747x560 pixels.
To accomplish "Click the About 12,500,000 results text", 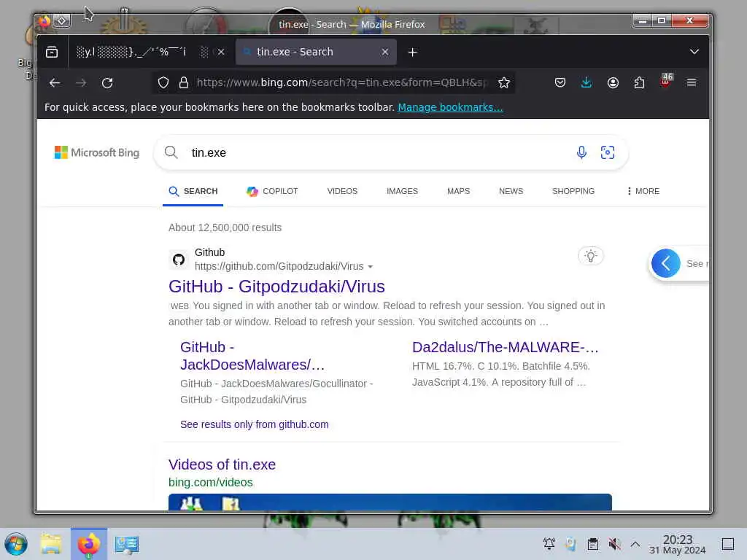I will (x=225, y=227).
